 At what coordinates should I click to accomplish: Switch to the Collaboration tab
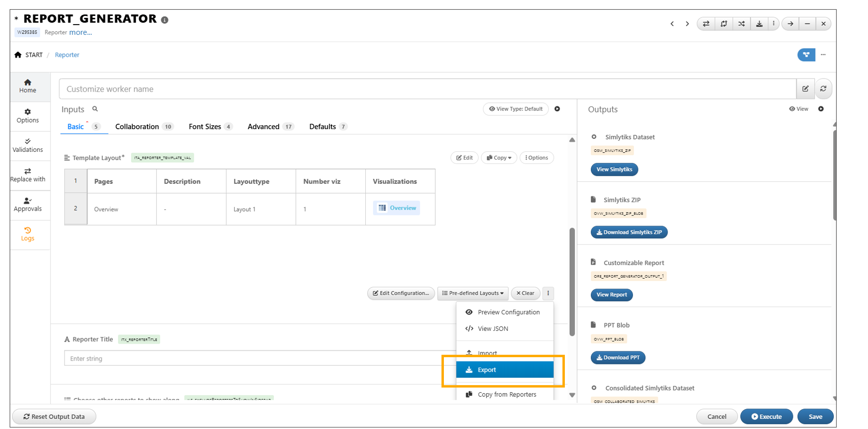137,127
